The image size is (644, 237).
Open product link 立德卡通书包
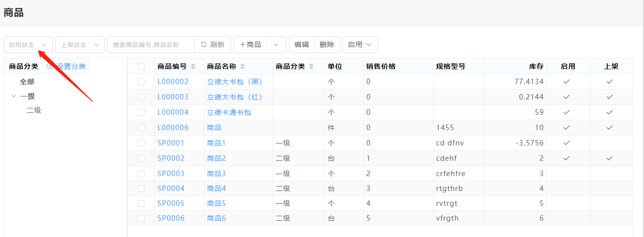[x=229, y=112]
